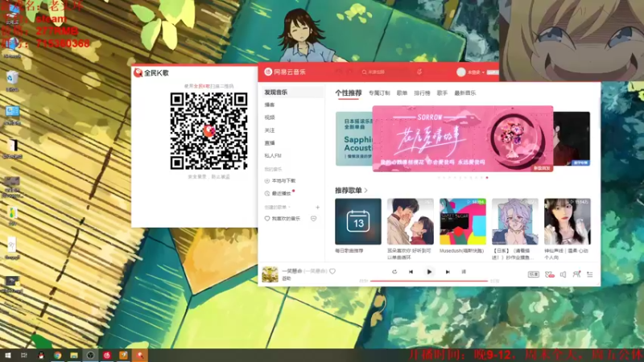Click the 全民K歌 QR code

tap(208, 131)
